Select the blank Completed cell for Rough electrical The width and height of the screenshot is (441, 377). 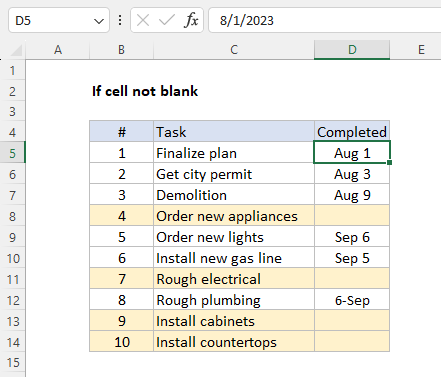tap(352, 279)
